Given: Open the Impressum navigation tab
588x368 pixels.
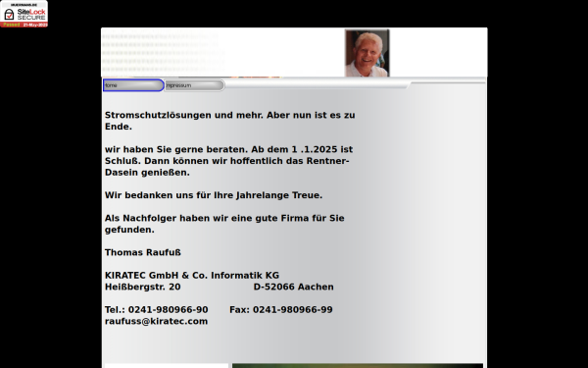Looking at the screenshot, I should point(195,85).
